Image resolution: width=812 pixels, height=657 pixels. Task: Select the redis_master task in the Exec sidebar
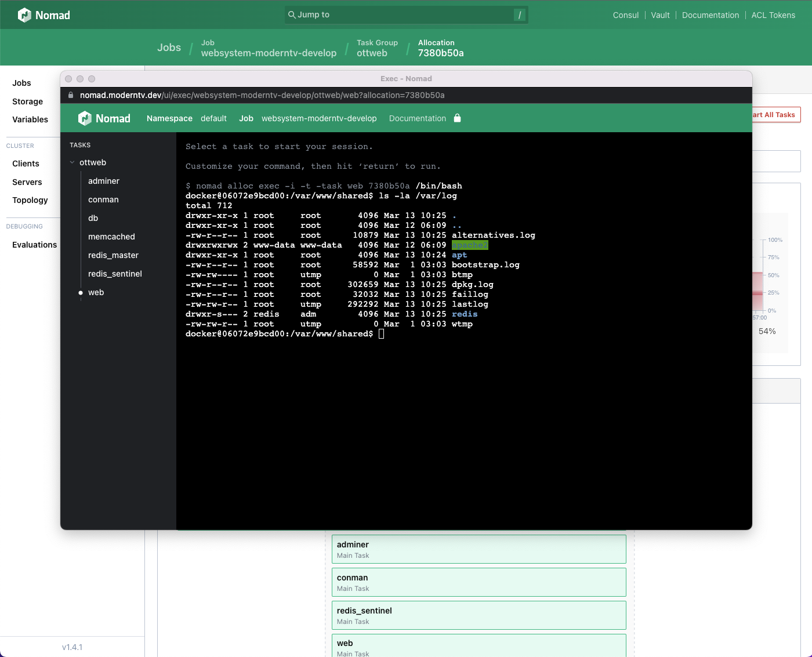point(113,255)
